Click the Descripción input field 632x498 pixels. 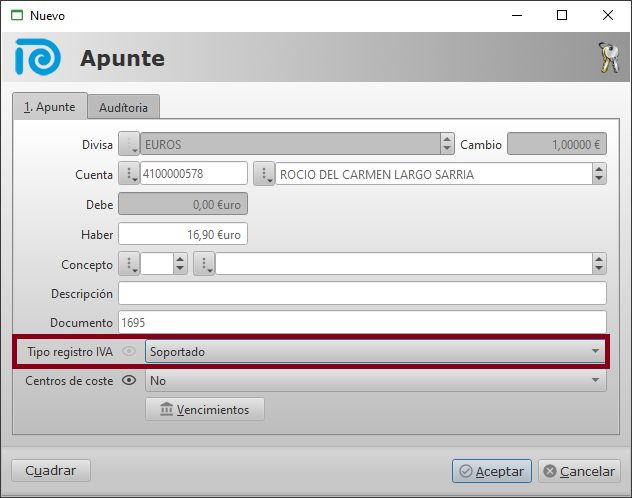(362, 294)
